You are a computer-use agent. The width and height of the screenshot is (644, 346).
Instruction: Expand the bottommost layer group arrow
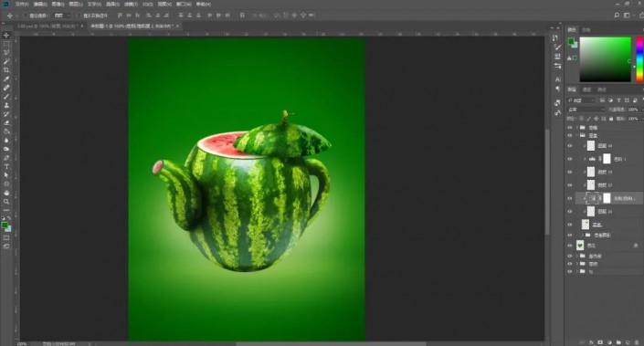click(577, 271)
